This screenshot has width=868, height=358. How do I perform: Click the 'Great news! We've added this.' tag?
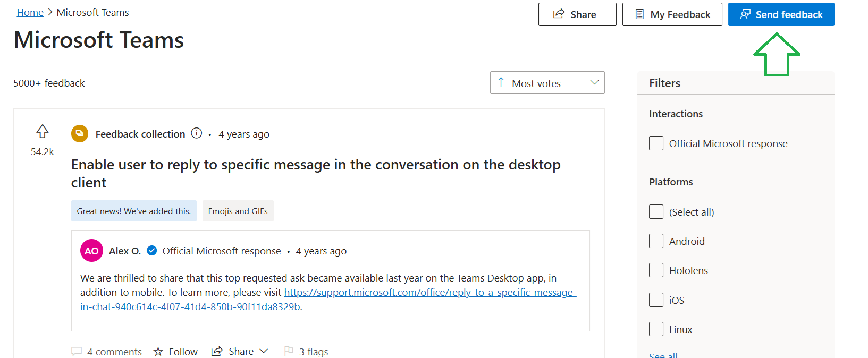[x=134, y=211]
